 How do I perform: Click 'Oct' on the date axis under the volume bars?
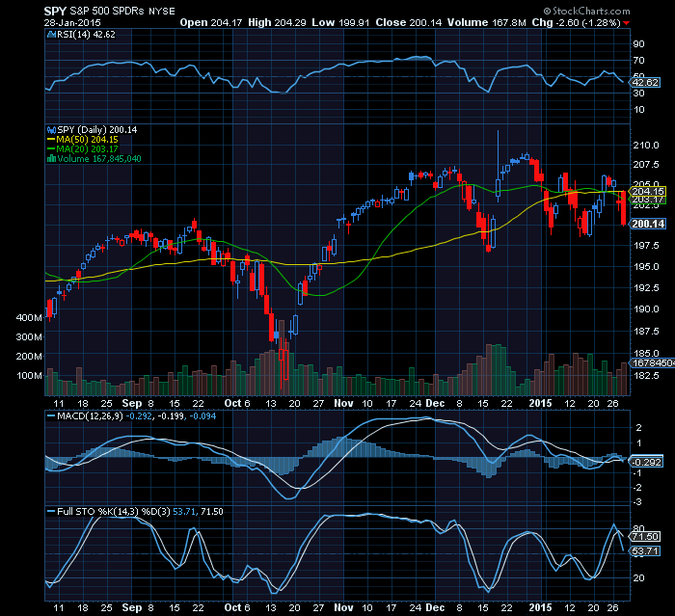coord(233,403)
